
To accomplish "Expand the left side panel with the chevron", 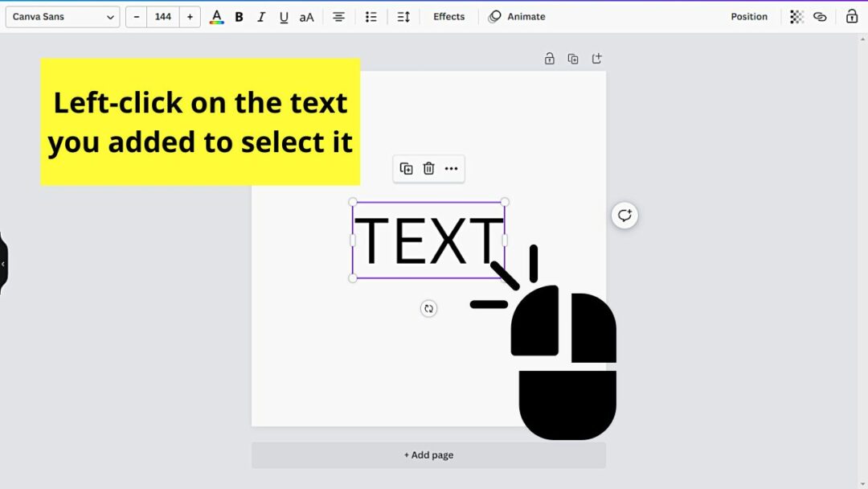I will click(3, 262).
